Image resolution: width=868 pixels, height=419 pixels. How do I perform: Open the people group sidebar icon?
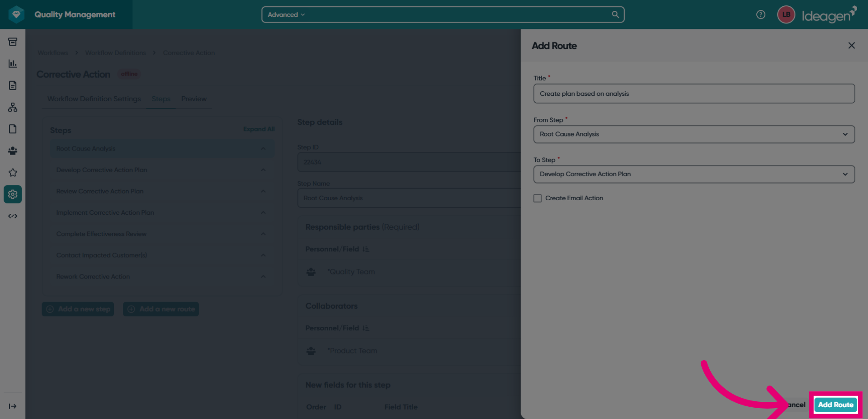[13, 151]
